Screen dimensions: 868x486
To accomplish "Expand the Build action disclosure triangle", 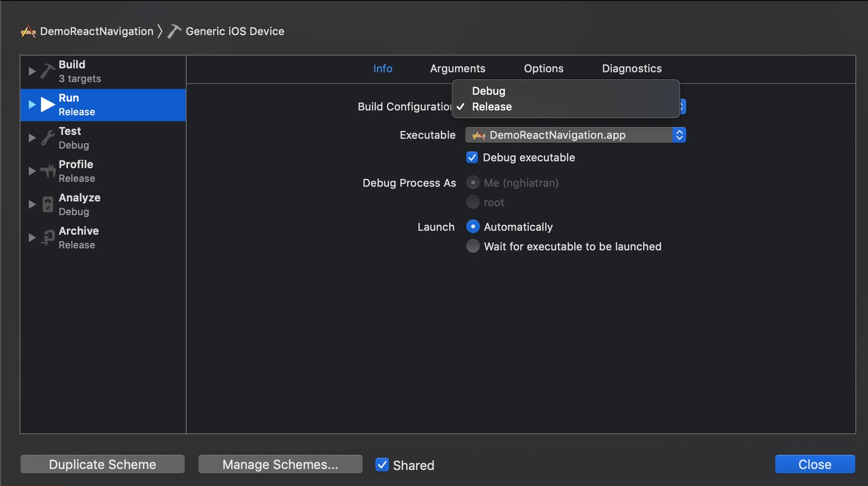I will click(32, 71).
